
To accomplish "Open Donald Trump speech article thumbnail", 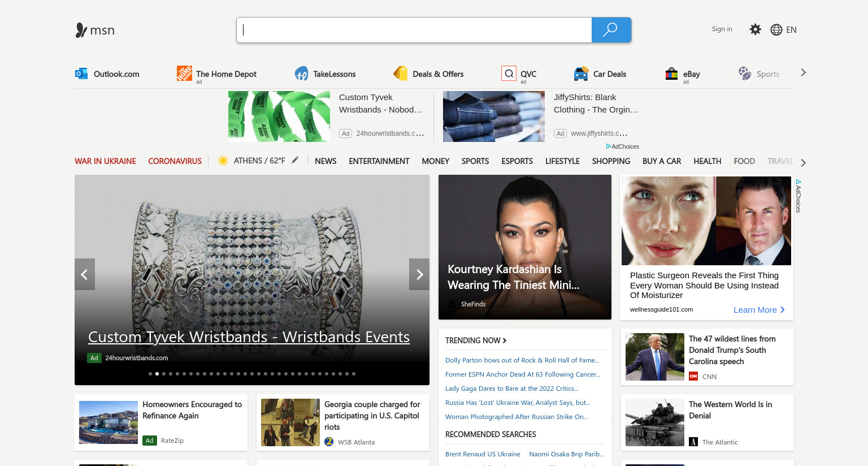I will pyautogui.click(x=655, y=357).
